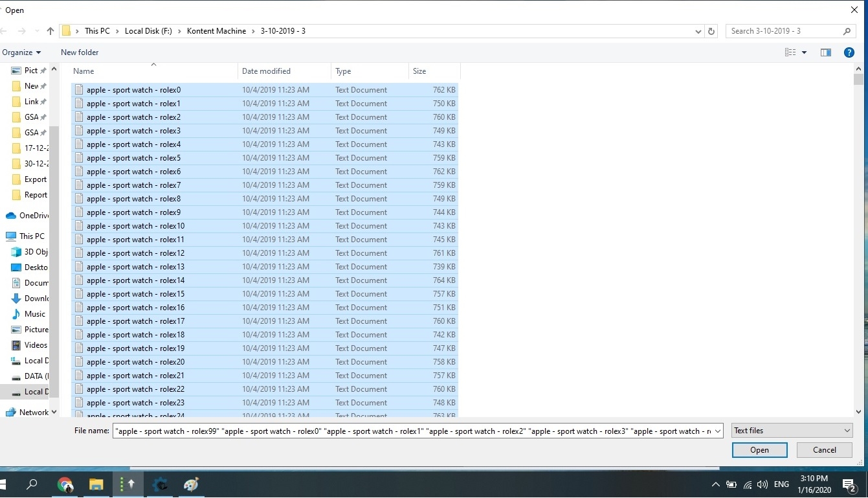The height and width of the screenshot is (498, 868).
Task: Click the New folder button
Action: pos(80,52)
